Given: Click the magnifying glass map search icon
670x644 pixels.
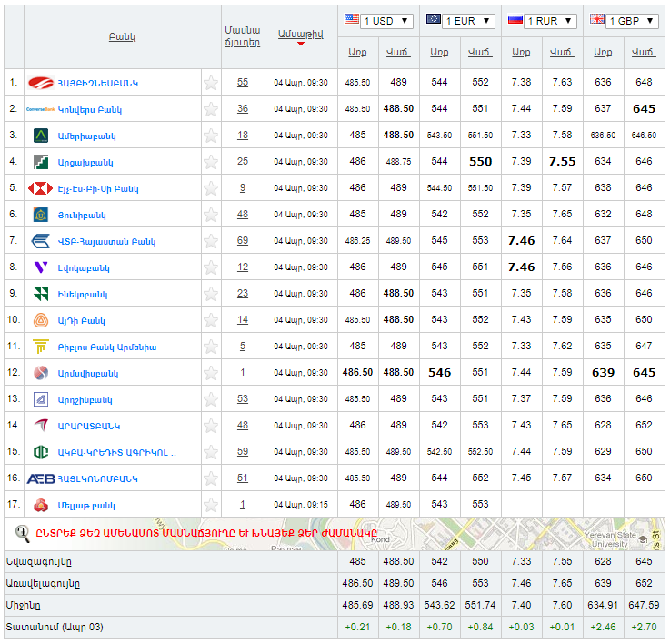Looking at the screenshot, I should tap(23, 533).
